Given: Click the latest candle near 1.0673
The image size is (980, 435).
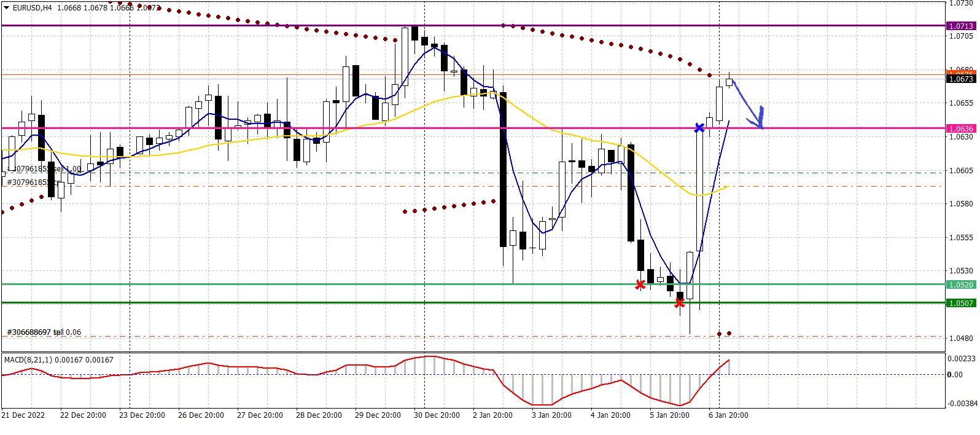Looking at the screenshot, I should pyautogui.click(x=729, y=82).
